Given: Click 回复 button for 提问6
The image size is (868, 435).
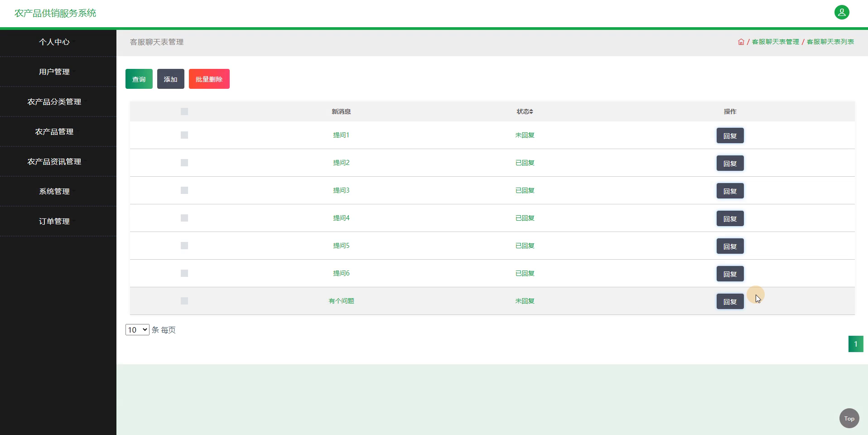Looking at the screenshot, I should pos(730,274).
